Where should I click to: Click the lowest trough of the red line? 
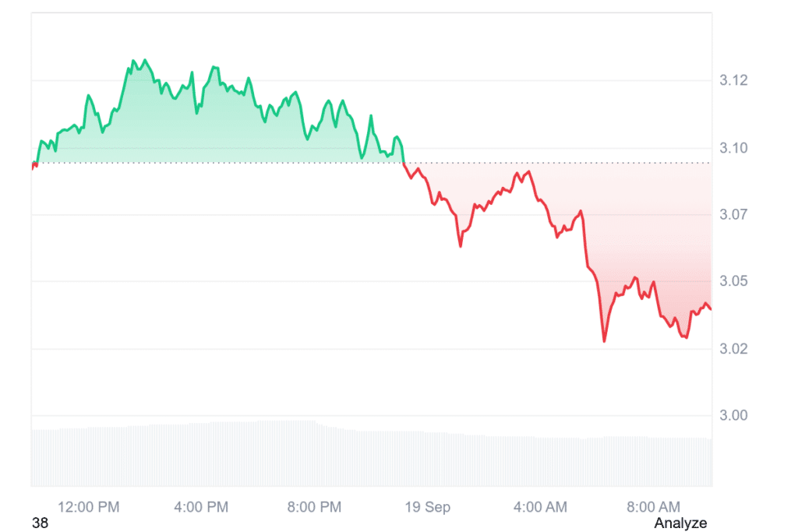tap(604, 340)
